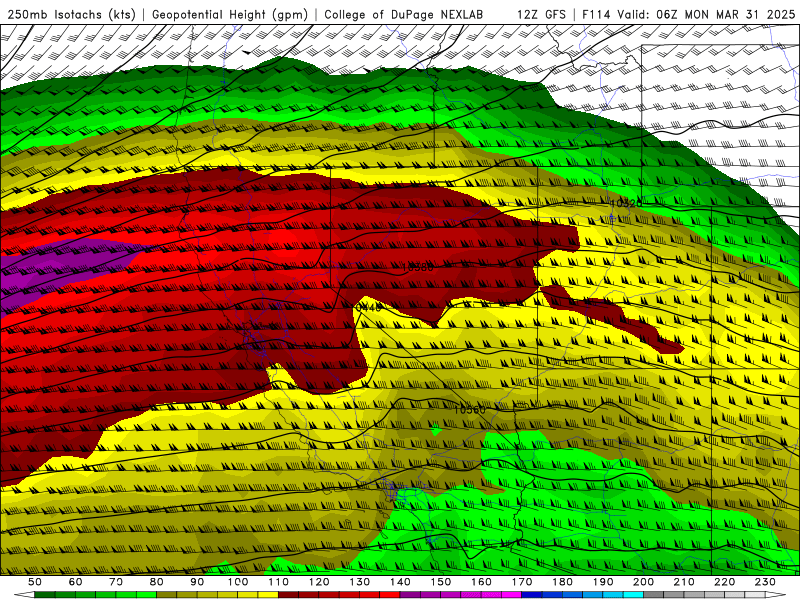Viewport: 800px width, 600px height.
Task: Click the 10320 height contour label
Action: (626, 204)
